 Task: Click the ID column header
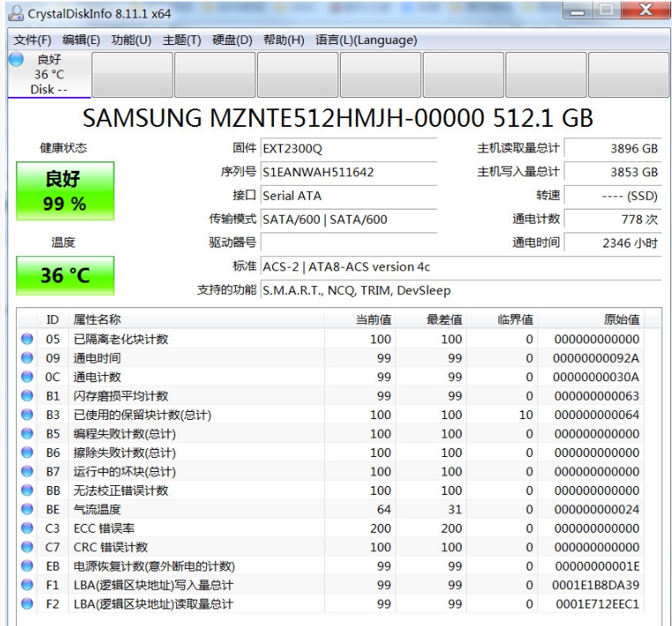tap(52, 320)
